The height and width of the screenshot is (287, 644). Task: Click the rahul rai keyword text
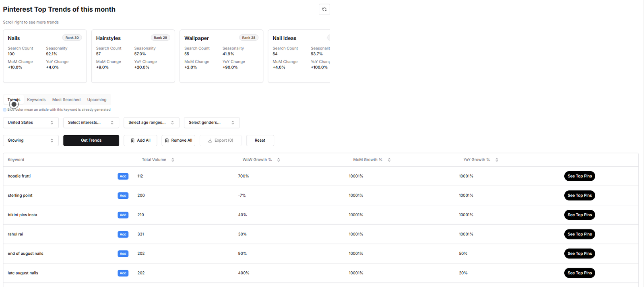coord(15,234)
